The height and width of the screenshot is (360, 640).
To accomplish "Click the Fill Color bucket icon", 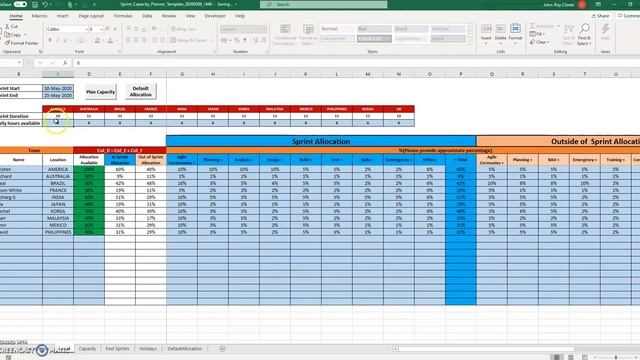I will [x=97, y=40].
